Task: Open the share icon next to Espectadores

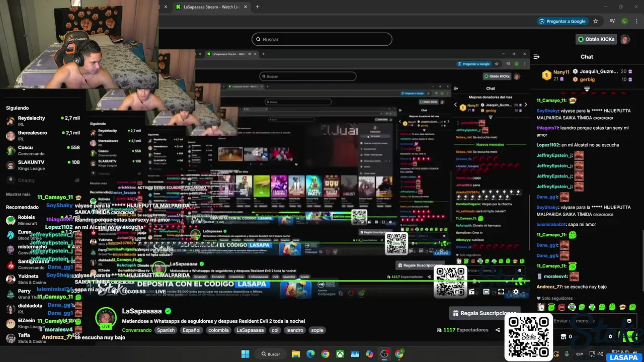Action: (498, 330)
